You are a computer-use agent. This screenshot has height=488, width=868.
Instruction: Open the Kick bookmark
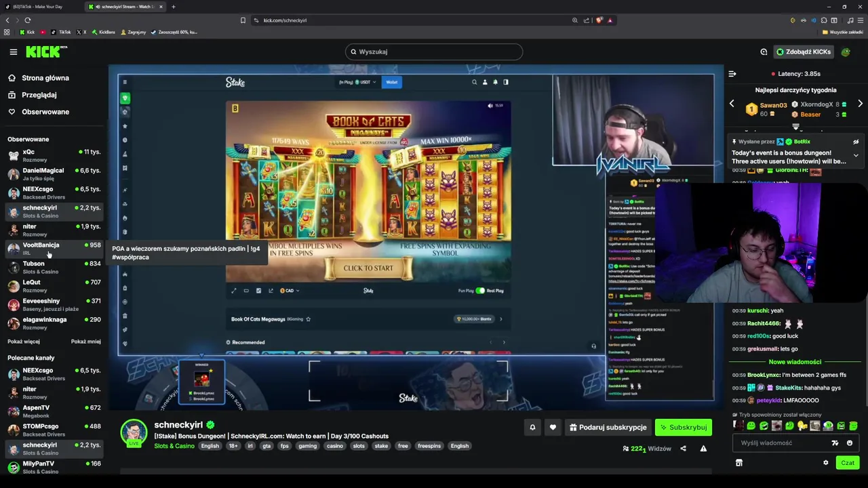coord(28,32)
